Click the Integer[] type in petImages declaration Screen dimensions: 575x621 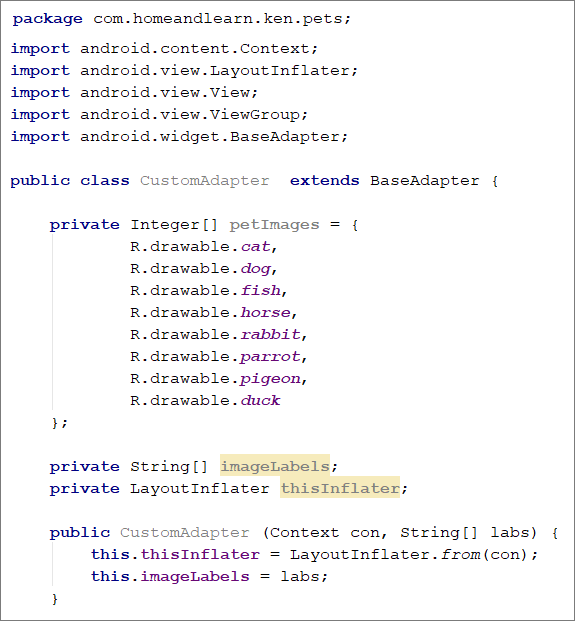pyautogui.click(x=174, y=225)
